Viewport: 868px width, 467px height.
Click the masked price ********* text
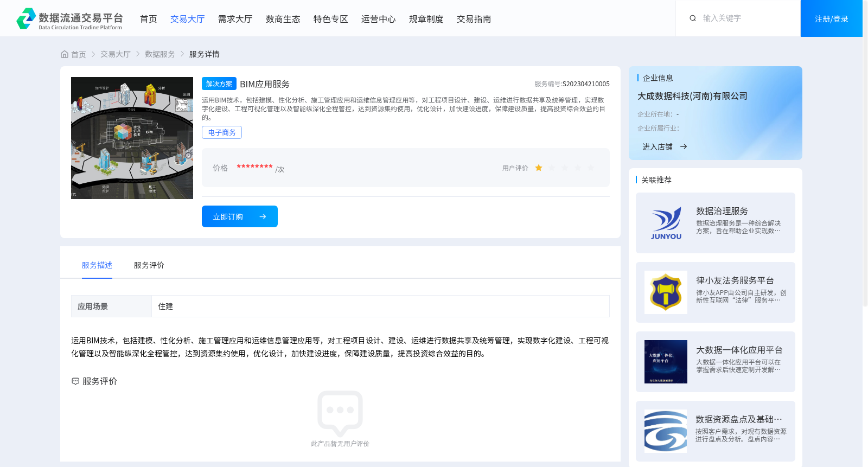coord(254,167)
